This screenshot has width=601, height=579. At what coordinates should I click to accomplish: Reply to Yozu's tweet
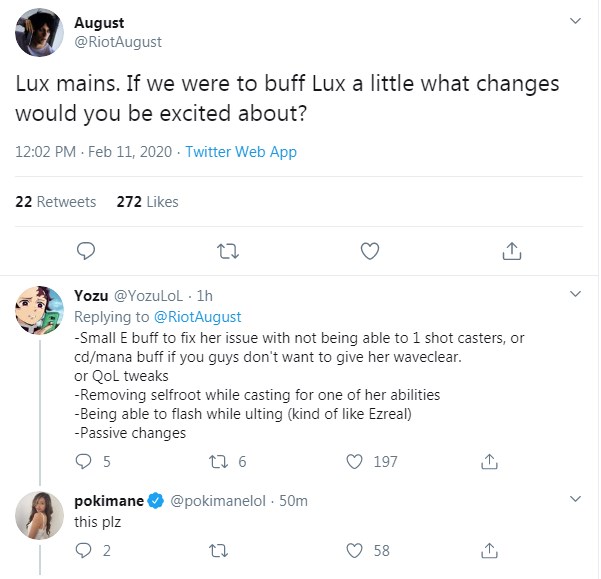click(86, 462)
